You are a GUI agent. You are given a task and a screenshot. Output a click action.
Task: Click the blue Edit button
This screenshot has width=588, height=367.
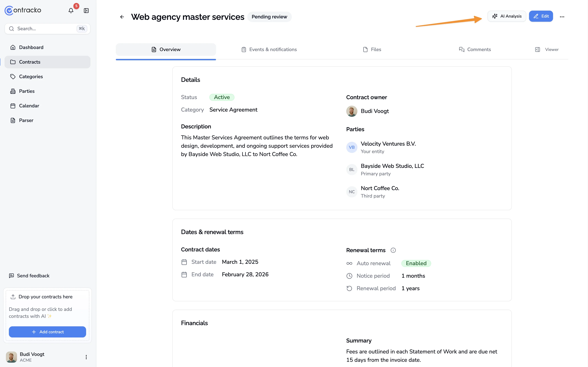point(541,16)
